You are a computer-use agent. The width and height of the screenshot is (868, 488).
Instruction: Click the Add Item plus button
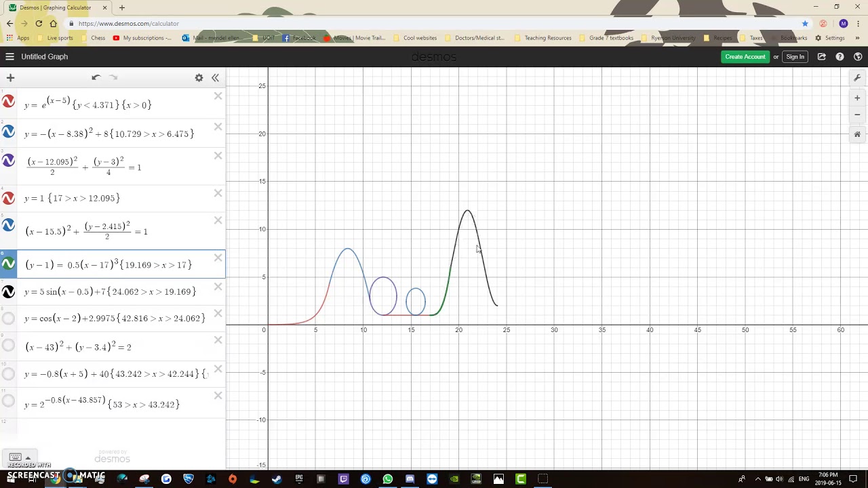[x=10, y=78]
